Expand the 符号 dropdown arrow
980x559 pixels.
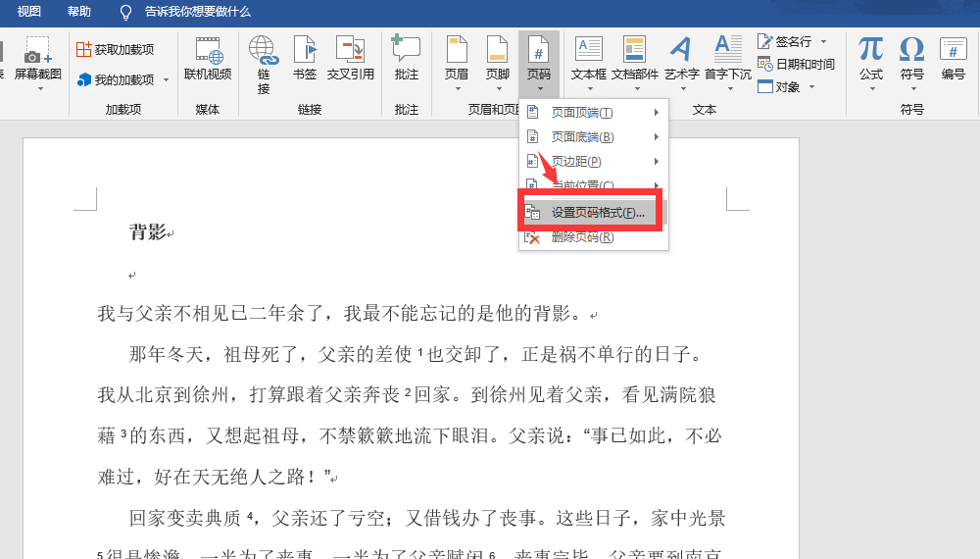coord(913,89)
